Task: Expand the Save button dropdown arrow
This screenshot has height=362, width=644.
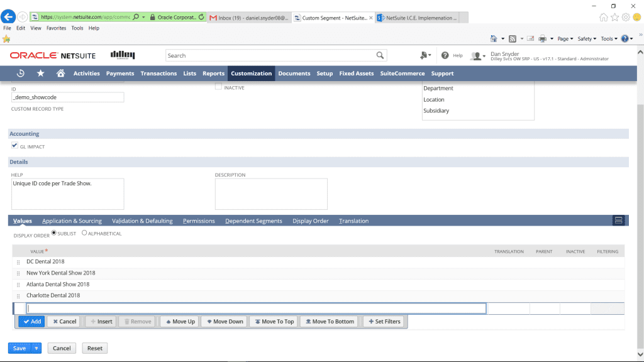Action: (36, 348)
